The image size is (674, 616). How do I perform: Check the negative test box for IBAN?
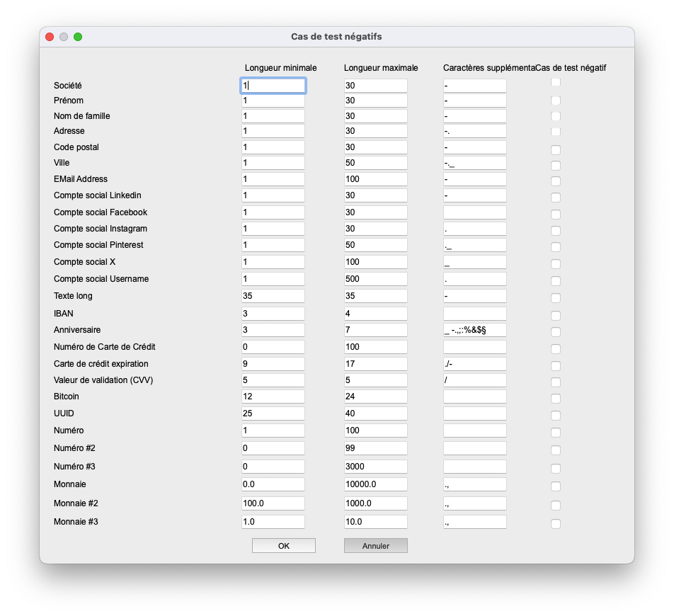tap(556, 316)
